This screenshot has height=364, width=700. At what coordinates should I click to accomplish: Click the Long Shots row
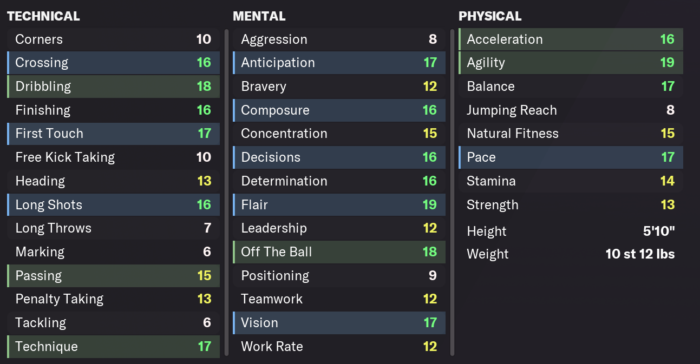[113, 205]
